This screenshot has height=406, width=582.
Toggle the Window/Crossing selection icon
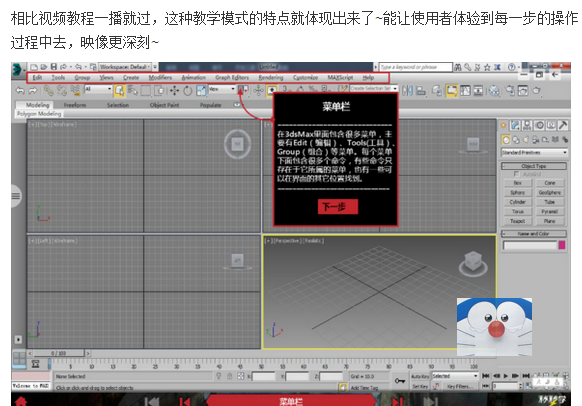[159, 90]
